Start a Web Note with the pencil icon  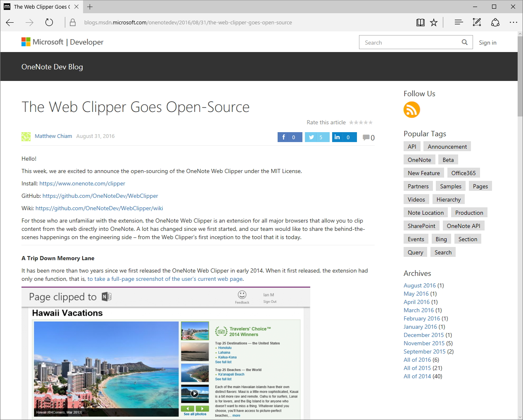coord(477,22)
